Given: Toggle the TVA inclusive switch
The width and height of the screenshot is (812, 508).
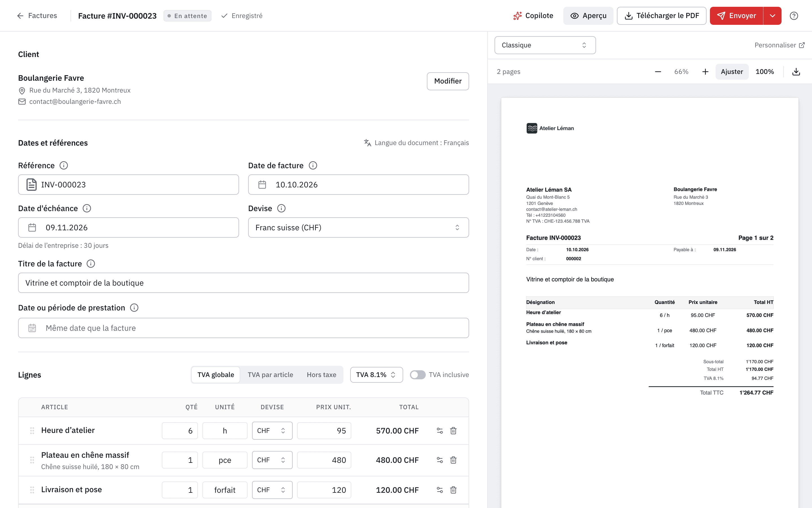Looking at the screenshot, I should 417,375.
